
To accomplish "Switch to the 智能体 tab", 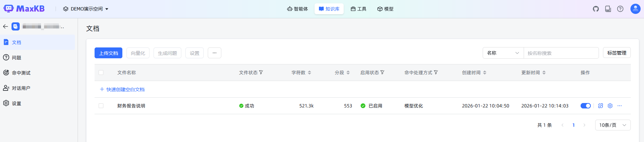I will click(x=297, y=9).
